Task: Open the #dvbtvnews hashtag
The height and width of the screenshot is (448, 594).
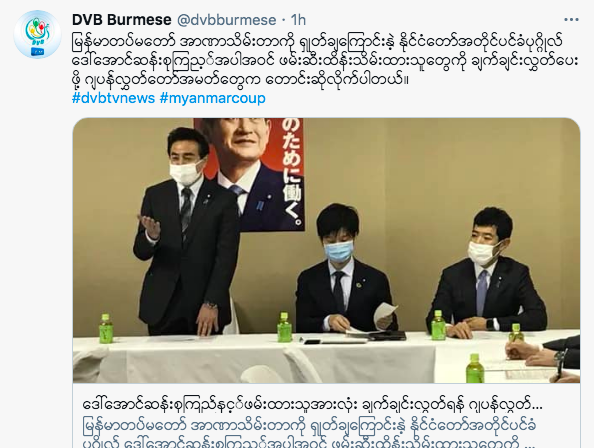Action: tap(114, 98)
